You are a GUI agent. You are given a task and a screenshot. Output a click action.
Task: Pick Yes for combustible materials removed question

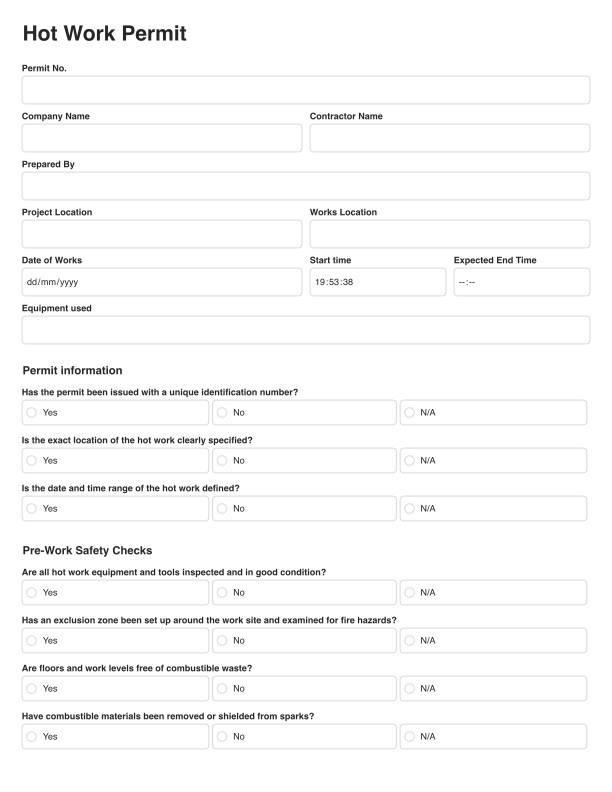(32, 736)
